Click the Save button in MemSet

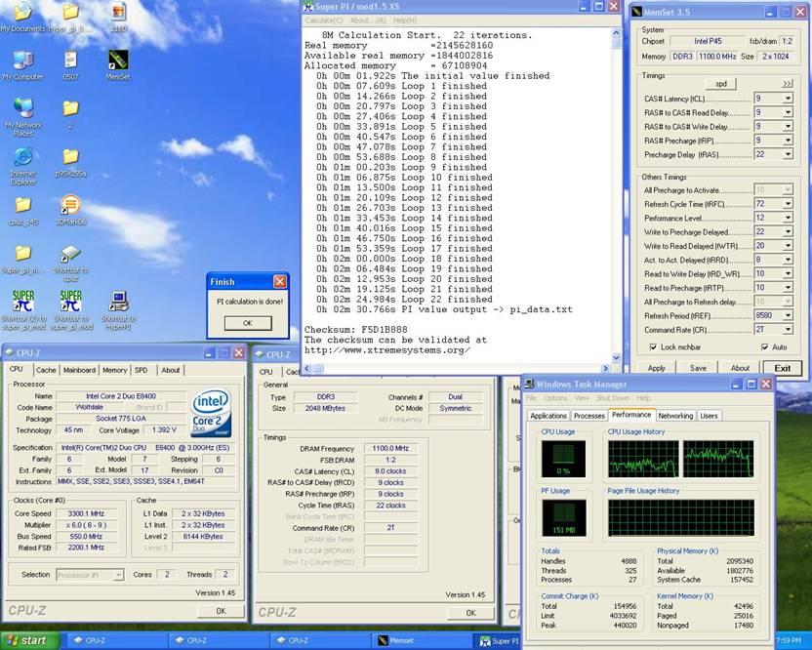698,368
